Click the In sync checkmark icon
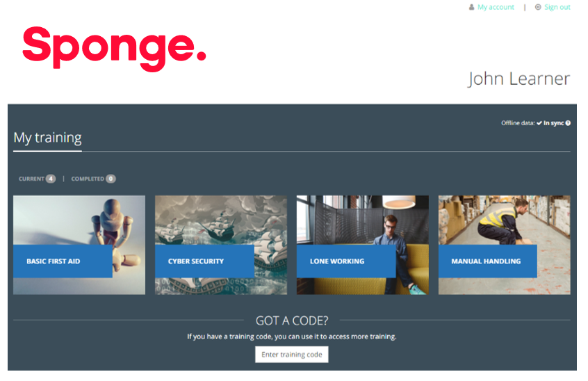 click(x=539, y=123)
